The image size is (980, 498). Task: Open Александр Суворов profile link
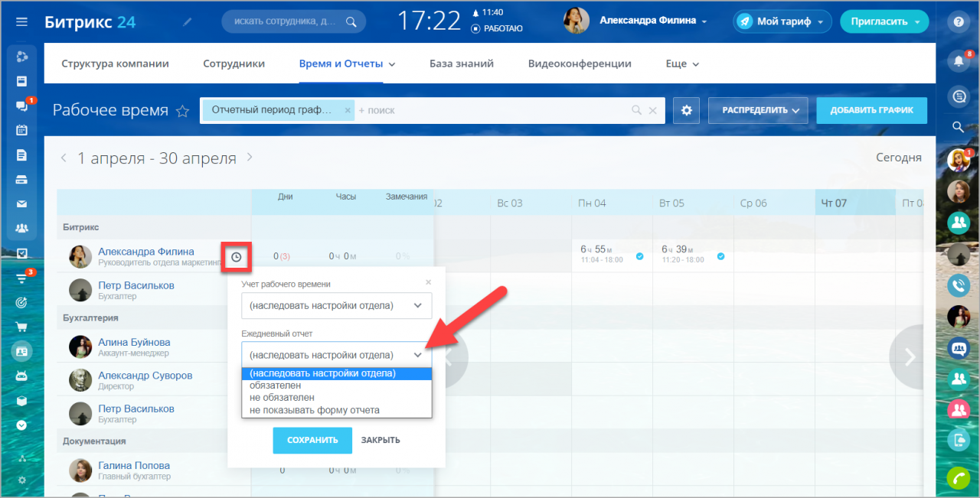(x=145, y=376)
